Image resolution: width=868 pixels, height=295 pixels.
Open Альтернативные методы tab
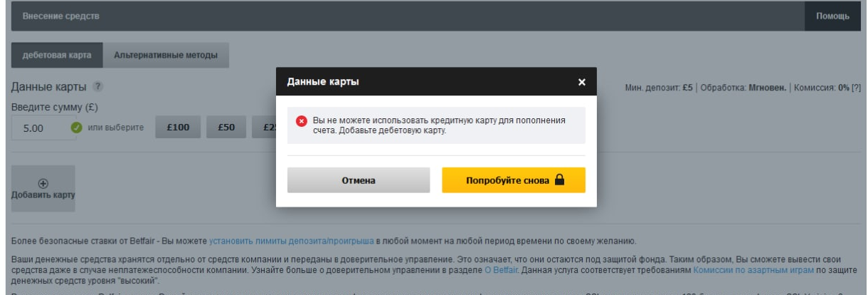pos(166,55)
